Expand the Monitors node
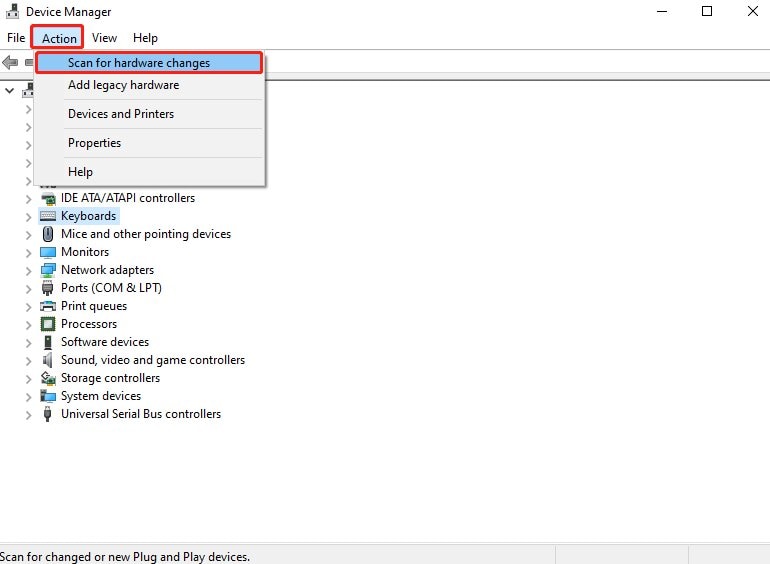This screenshot has width=770, height=564. point(28,253)
